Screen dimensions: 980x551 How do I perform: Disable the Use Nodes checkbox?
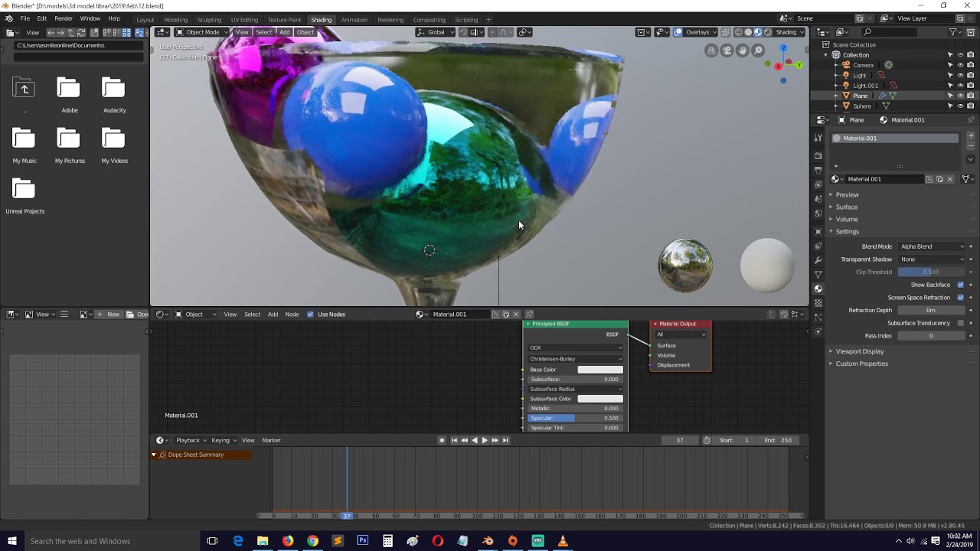coord(310,315)
